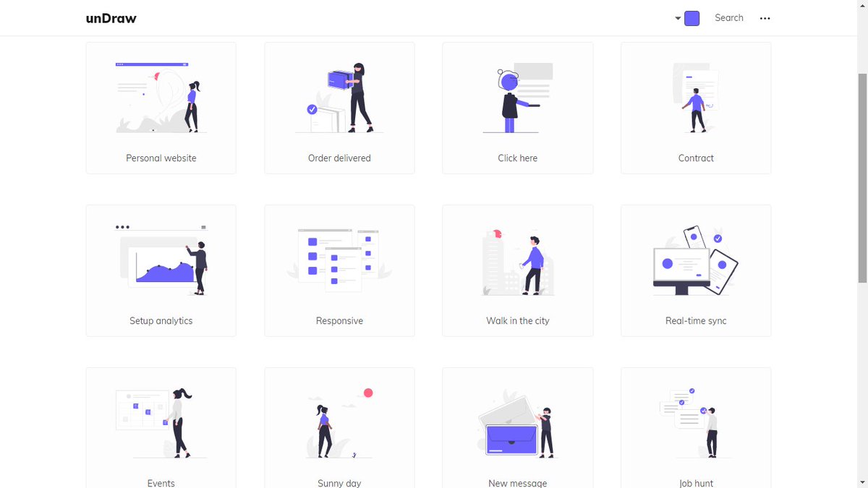
Task: Open the color dropdown arrow
Action: tap(678, 19)
